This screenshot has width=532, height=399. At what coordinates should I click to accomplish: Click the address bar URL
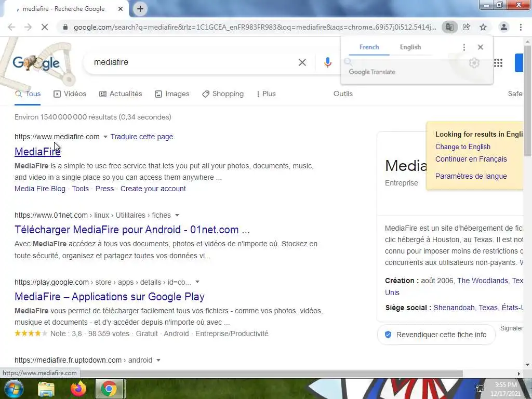[x=255, y=27]
